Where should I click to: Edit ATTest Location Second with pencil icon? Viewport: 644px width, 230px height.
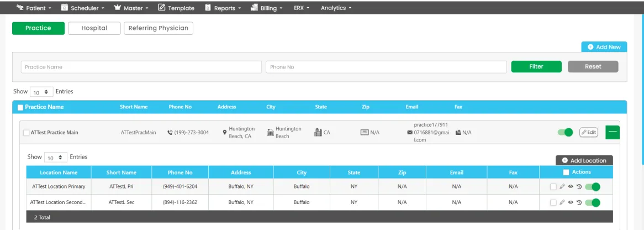(x=562, y=202)
